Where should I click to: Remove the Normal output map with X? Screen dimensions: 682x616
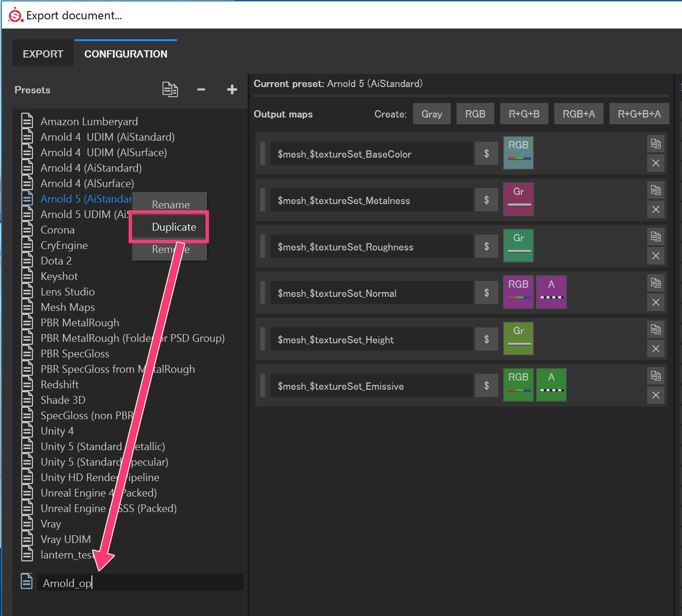tap(656, 302)
